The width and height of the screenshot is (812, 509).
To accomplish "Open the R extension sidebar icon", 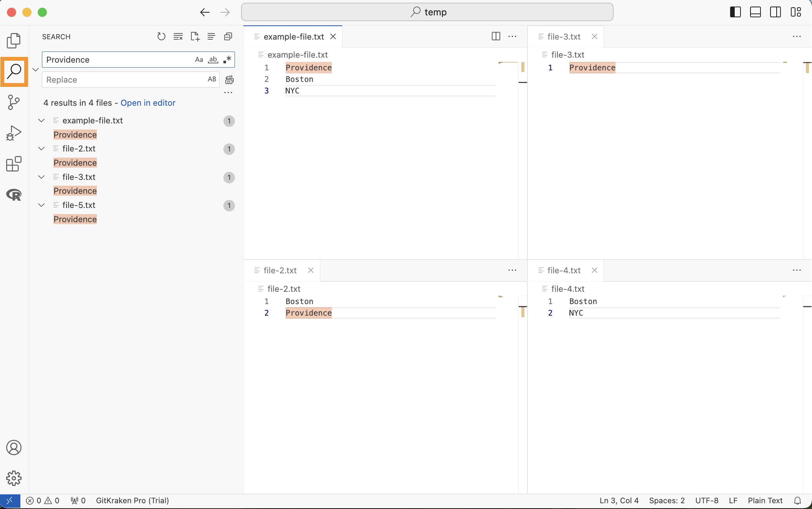I will point(14,195).
